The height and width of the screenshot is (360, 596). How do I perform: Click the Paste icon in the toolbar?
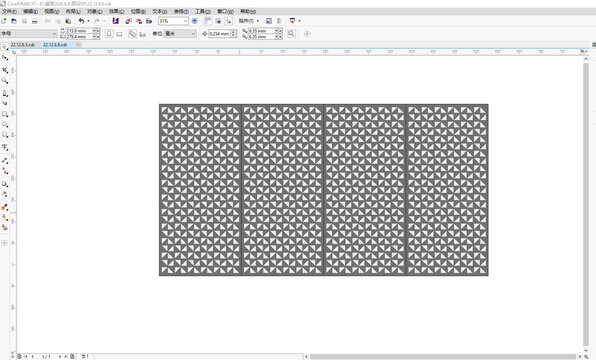click(68, 21)
